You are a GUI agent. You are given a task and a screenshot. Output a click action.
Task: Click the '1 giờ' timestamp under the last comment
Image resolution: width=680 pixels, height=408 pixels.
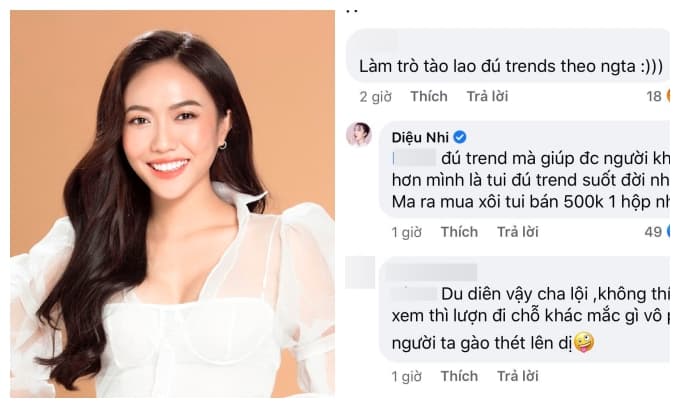[406, 376]
